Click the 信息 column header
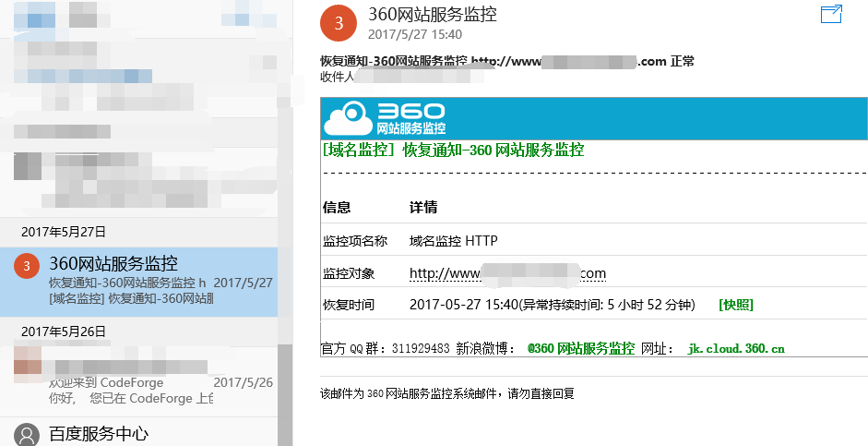This screenshot has width=868, height=446. point(337,208)
